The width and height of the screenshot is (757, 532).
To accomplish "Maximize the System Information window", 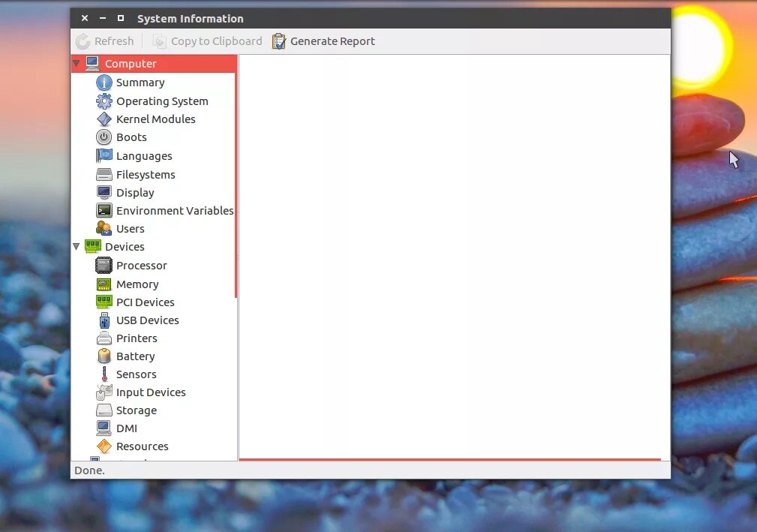I will click(121, 18).
